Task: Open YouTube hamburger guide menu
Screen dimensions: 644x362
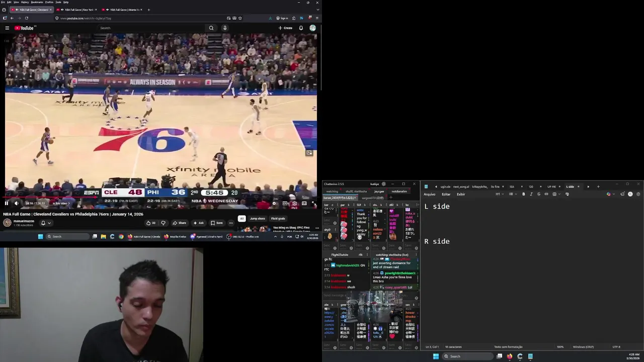Action: point(7,28)
